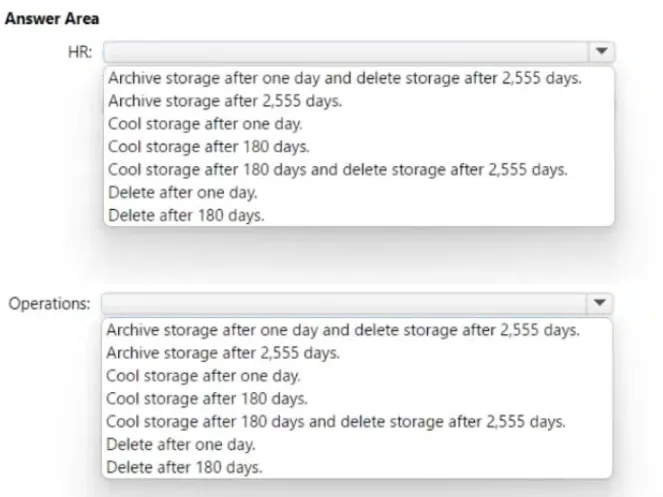Viewport: 663px width, 497px height.
Task: Open the Operations dropdown arrow
Action: [x=599, y=303]
